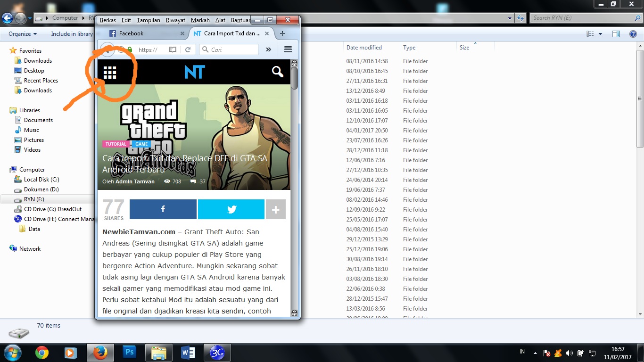Click the volume icon in system tray
This screenshot has width=644, height=362.
(x=570, y=353)
